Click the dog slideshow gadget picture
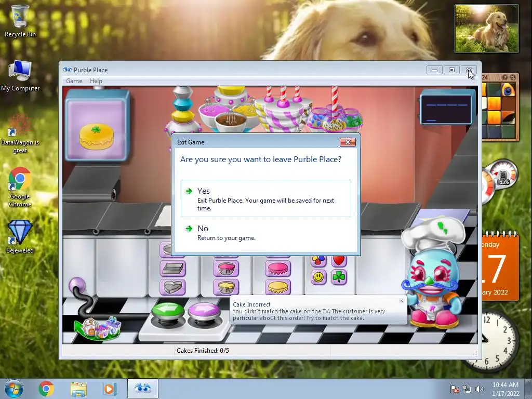The image size is (532, 399). (x=487, y=29)
